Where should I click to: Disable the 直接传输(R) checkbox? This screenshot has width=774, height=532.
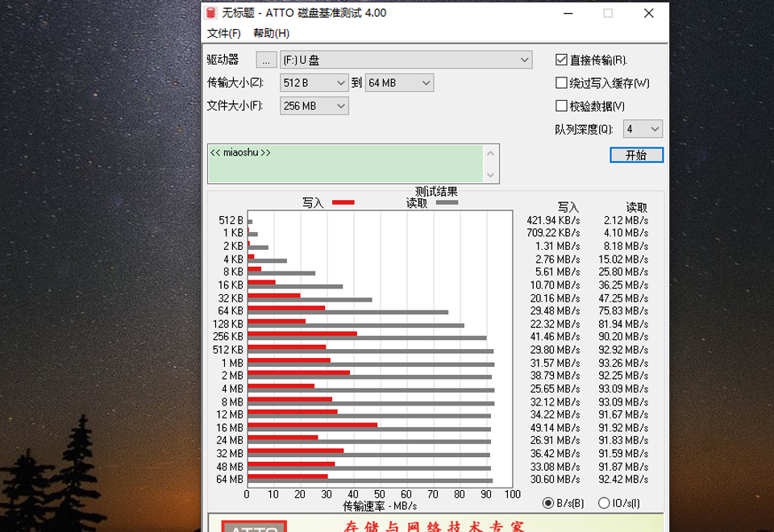[560, 59]
